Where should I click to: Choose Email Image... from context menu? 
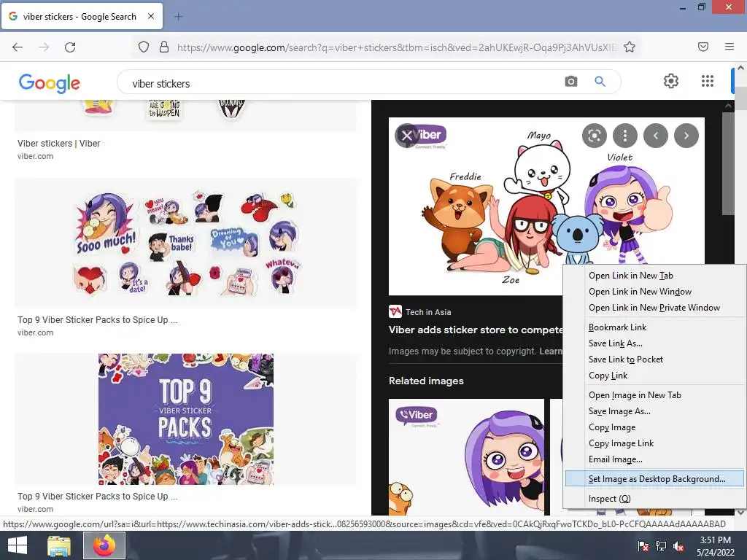[x=616, y=459]
